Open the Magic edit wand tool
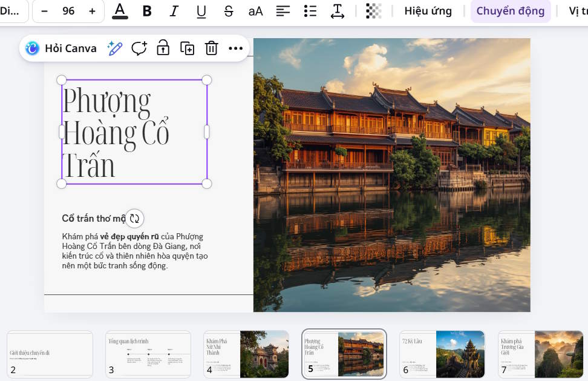588x381 pixels. [115, 47]
